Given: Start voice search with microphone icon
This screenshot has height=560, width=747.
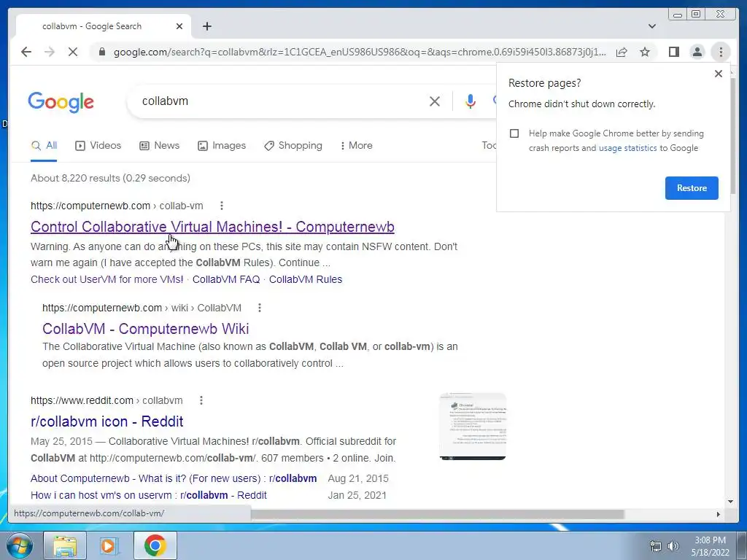Looking at the screenshot, I should point(471,101).
